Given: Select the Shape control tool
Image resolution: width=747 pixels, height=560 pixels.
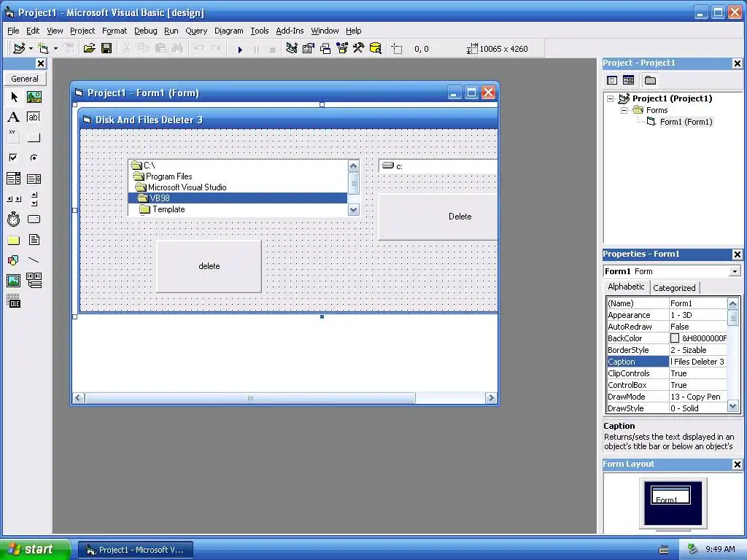Looking at the screenshot, I should (14, 260).
